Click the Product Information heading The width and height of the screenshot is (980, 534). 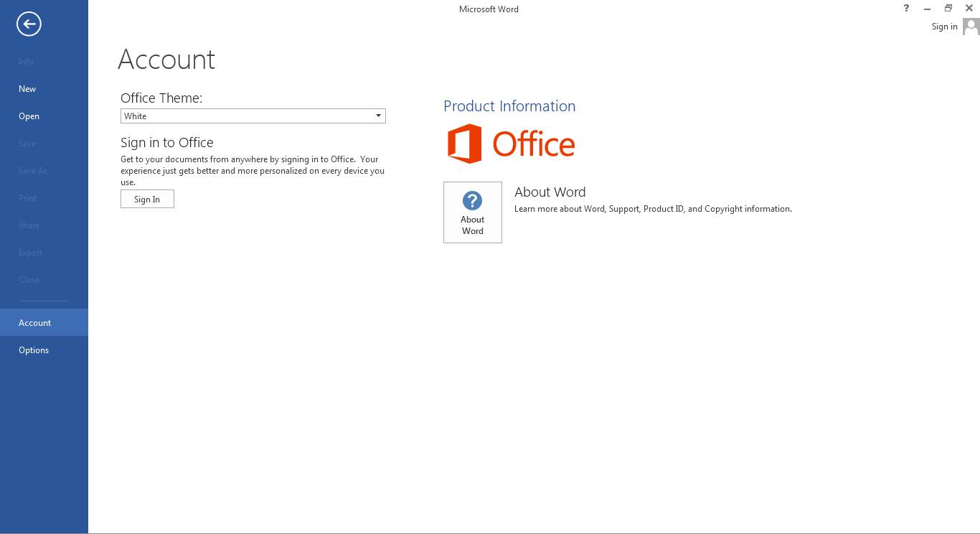(509, 106)
